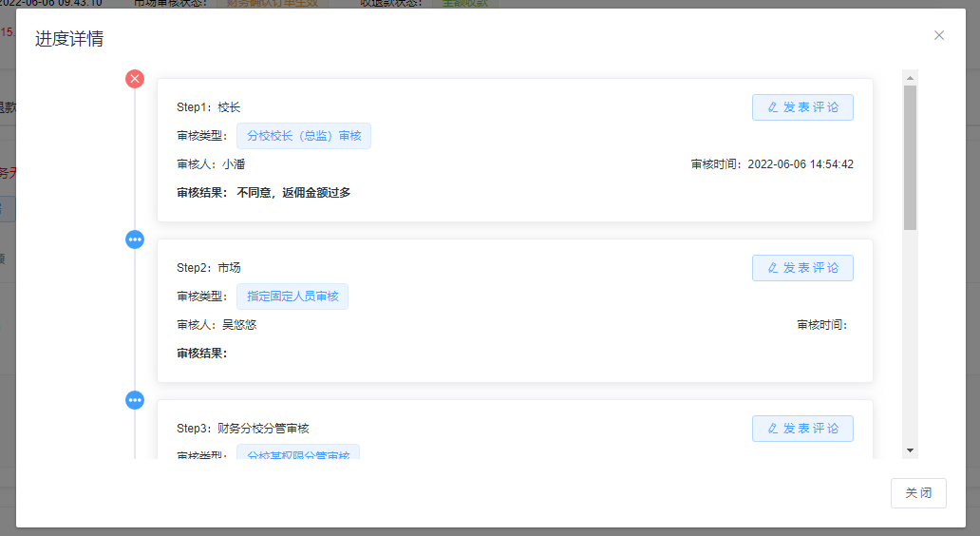Screen dimensions: 980x536
Task: Click the scrollbar up arrow
Action: (910, 78)
